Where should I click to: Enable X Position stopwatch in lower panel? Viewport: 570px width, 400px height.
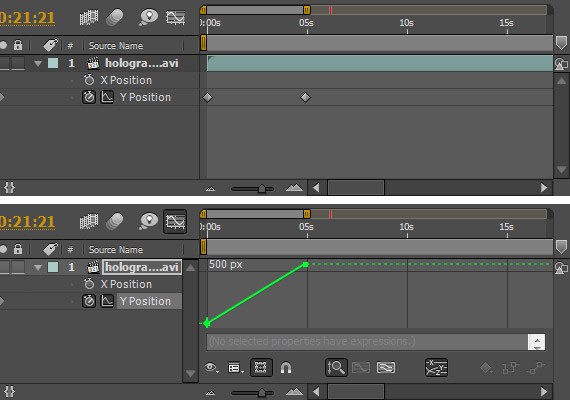click(89, 284)
